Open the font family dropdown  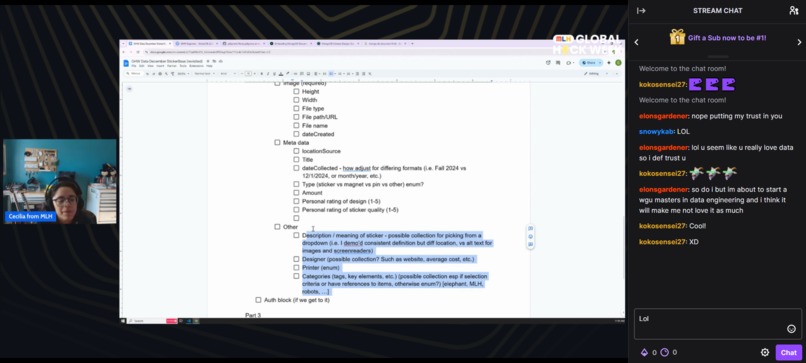coord(228,74)
